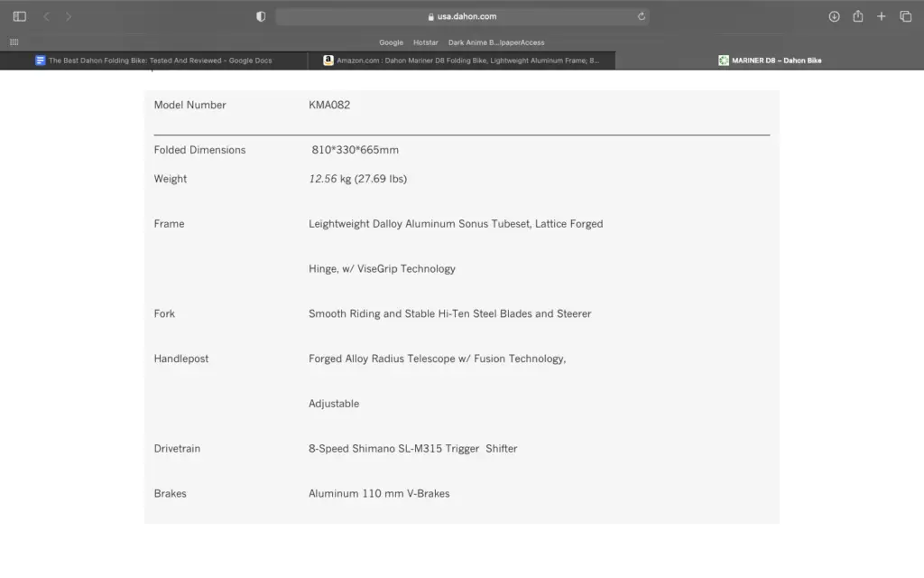
Task: Open the Hotstar favorites bookmark
Action: tap(426, 42)
